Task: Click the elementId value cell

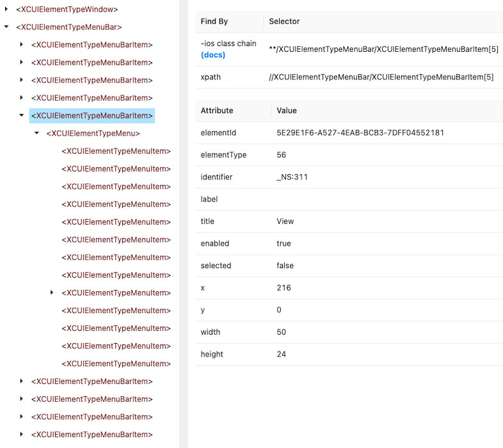Action: (x=360, y=132)
